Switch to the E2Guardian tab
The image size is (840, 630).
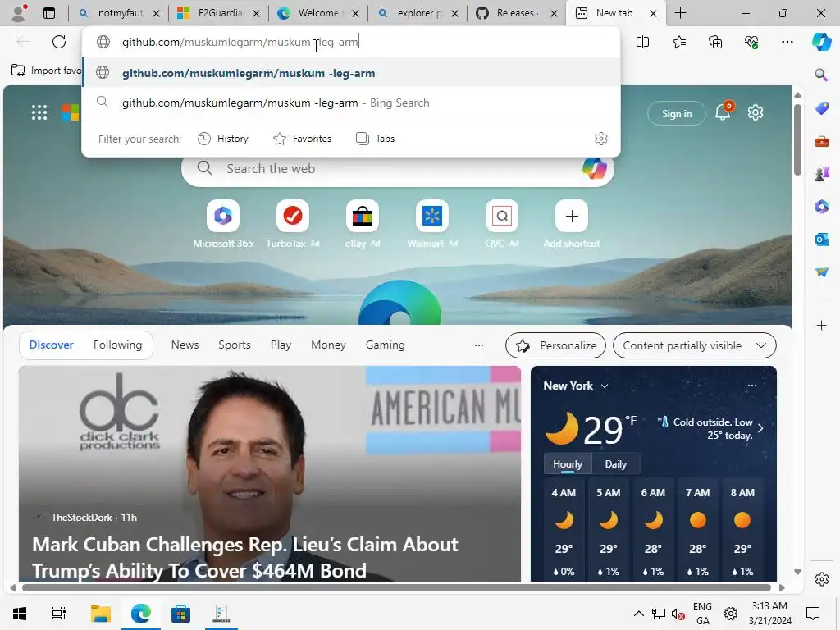(x=220, y=13)
